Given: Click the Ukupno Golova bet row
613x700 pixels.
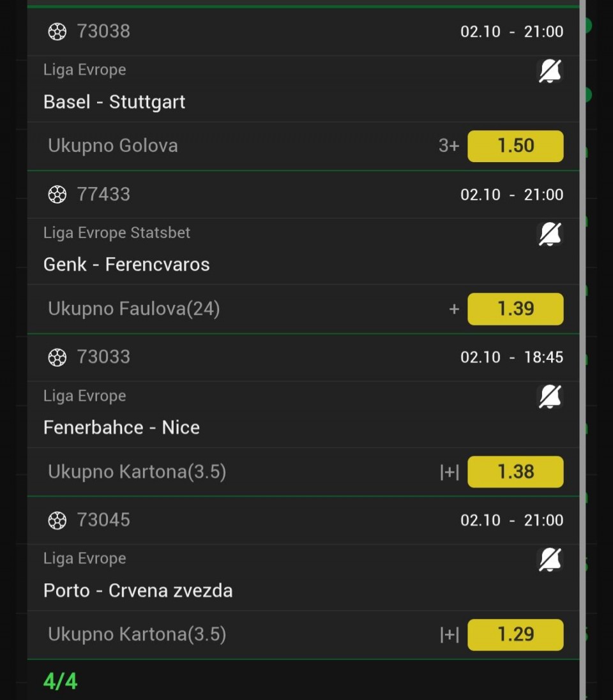Looking at the screenshot, I should coord(113,146).
